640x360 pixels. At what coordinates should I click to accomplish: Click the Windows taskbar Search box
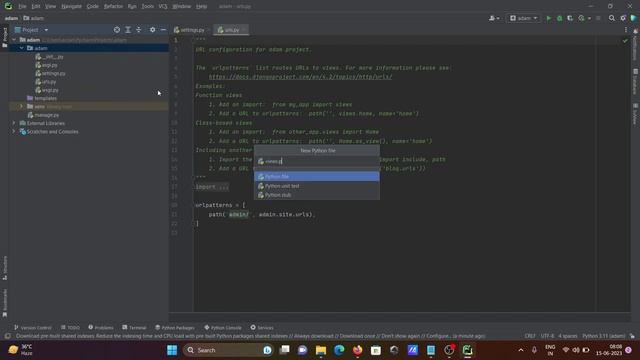tap(228, 350)
